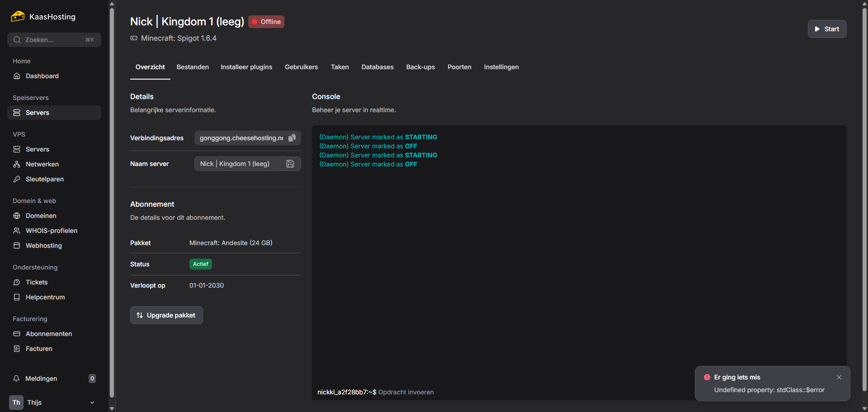
Task: Open the Back-ups tab
Action: [420, 67]
